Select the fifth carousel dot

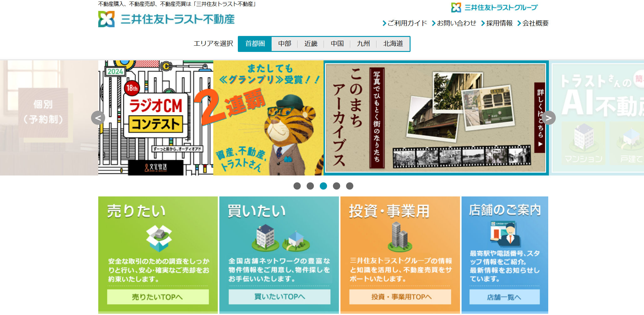click(350, 186)
